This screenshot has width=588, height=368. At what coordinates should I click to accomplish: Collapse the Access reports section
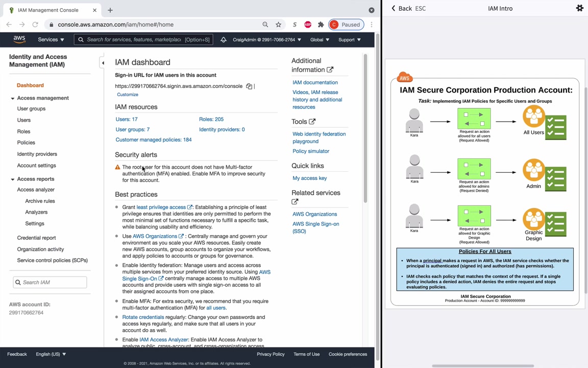click(x=12, y=179)
